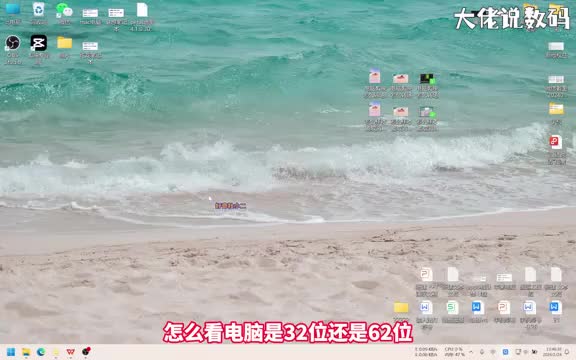Viewport: 576px width, 360px height.
Task: Open File Explorer from the taskbar
Action: tap(26, 352)
